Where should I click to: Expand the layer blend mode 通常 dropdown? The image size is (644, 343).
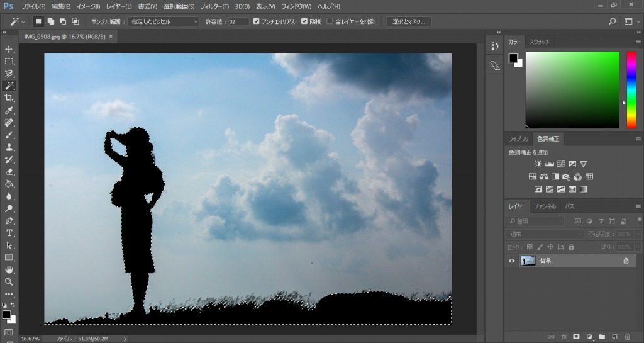(545, 234)
